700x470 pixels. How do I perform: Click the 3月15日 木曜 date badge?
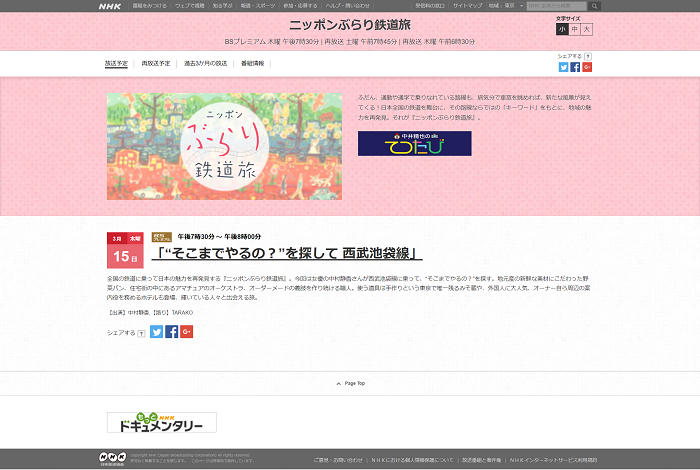tap(125, 250)
